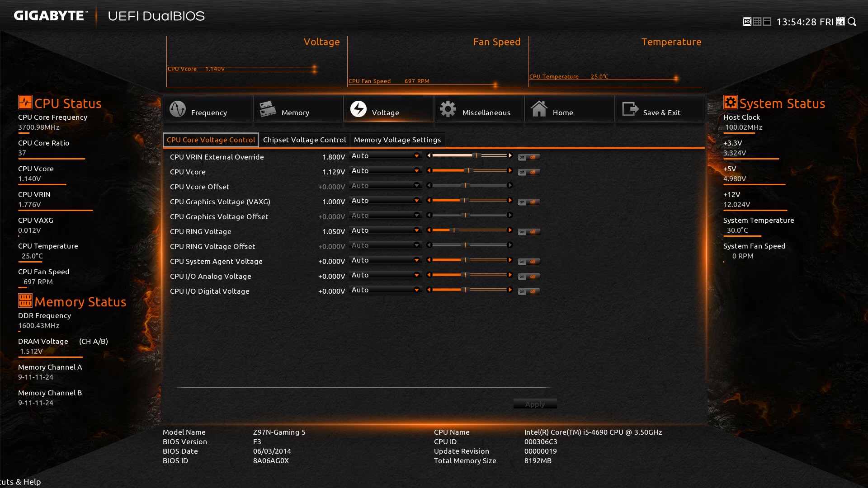
Task: Adjust the CPU RING Voltage slider
Action: click(x=469, y=230)
